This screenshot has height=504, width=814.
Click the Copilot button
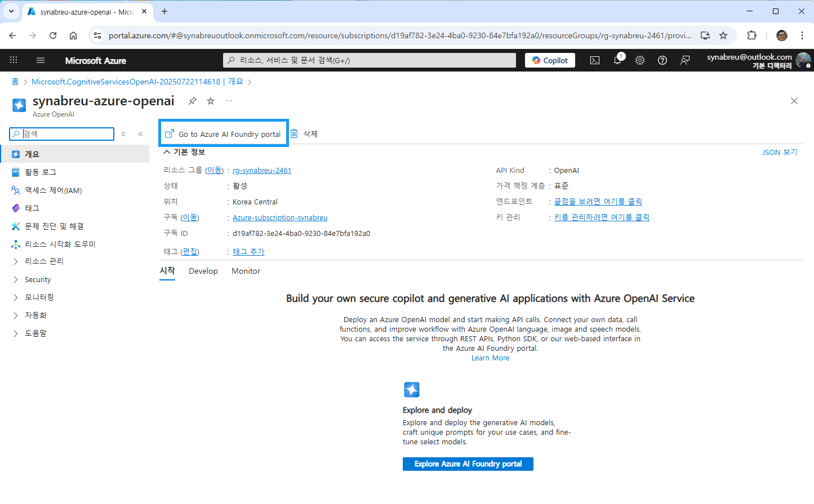550,60
